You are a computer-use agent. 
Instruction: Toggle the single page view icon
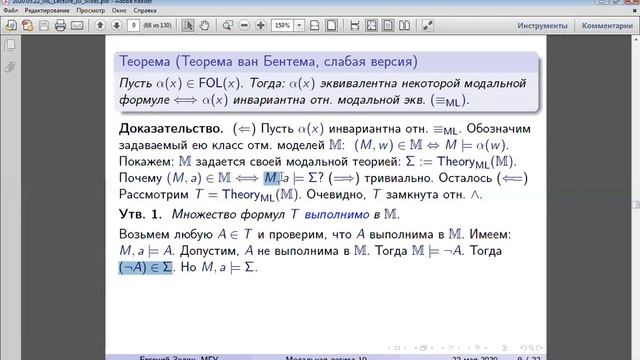coord(388,26)
